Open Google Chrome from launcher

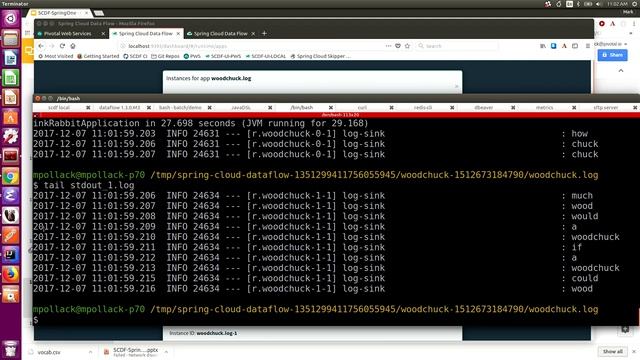[11, 176]
